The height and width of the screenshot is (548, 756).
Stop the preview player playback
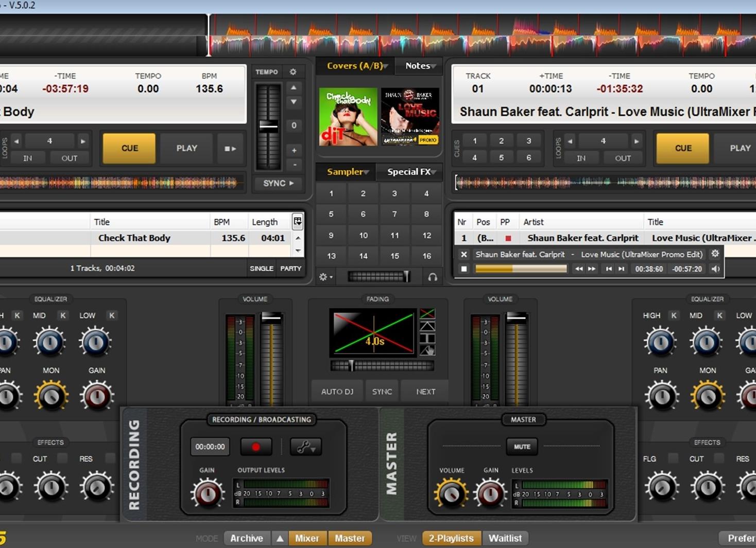click(x=464, y=269)
